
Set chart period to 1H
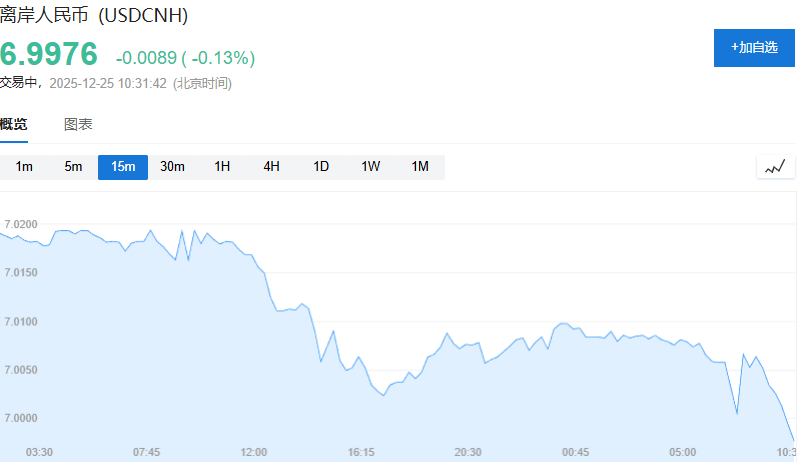coord(222,167)
